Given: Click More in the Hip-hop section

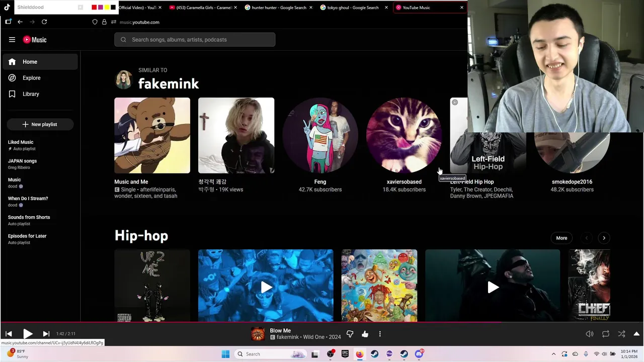Looking at the screenshot, I should [x=561, y=238].
